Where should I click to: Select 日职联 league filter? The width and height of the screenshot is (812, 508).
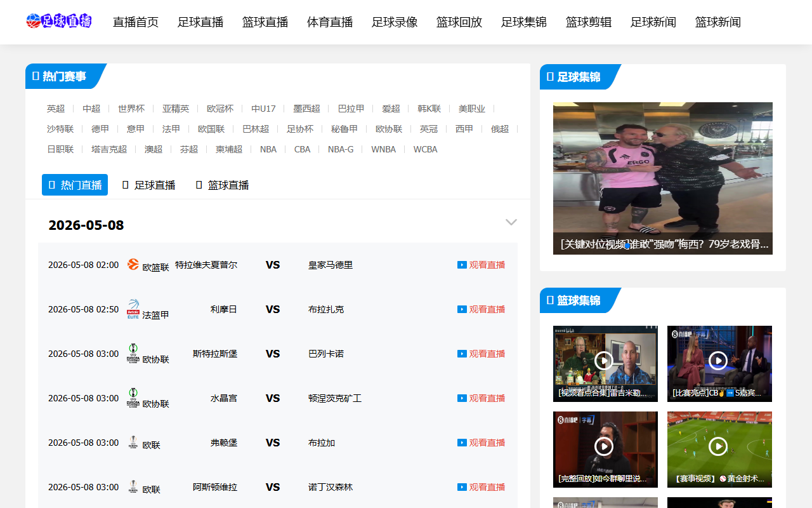[60, 149]
